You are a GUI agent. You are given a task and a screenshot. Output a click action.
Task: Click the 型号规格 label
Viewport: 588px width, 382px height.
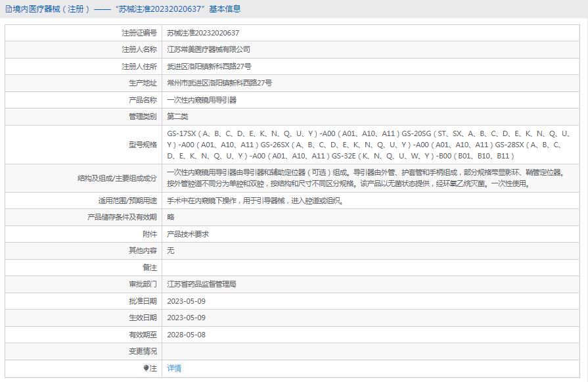point(143,145)
